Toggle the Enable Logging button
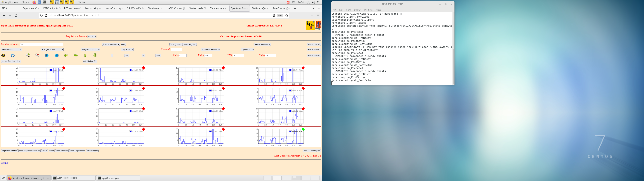The height and width of the screenshot is (181, 644). 93,151
